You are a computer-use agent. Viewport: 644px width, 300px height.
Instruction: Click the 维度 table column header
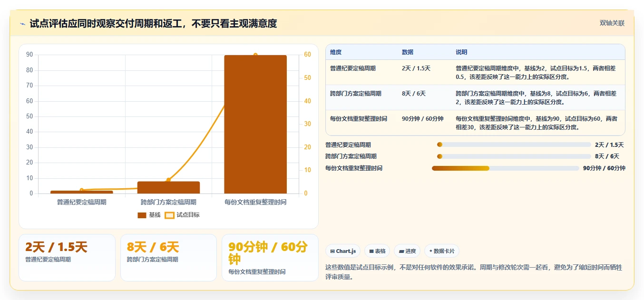(x=336, y=52)
